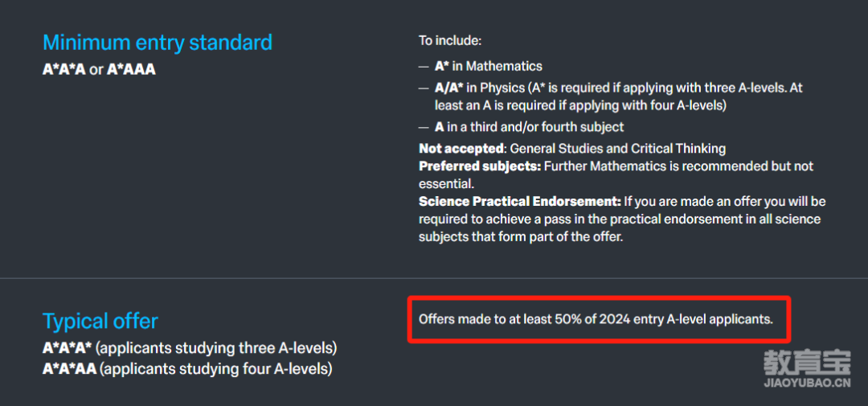
Task: Click the A*A*A* three A-levels offer line
Action: click(x=190, y=349)
